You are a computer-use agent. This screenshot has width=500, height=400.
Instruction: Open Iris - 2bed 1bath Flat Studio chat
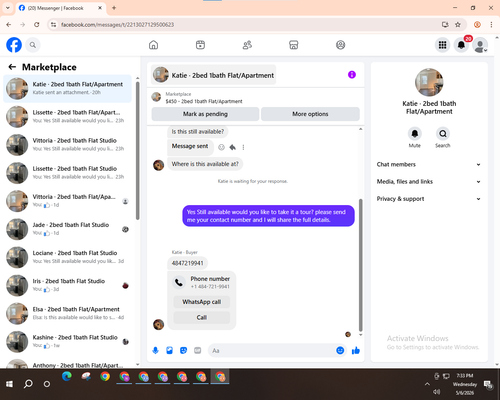pos(67,285)
